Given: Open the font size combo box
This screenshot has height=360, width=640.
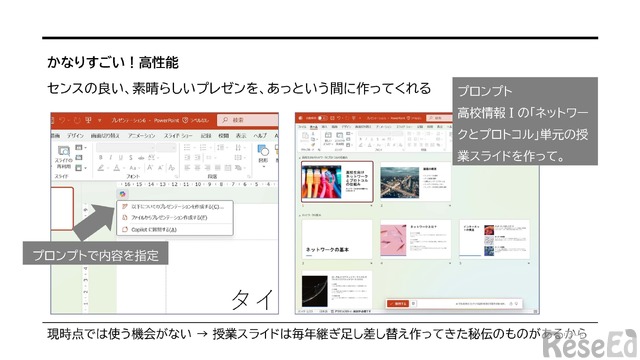Looking at the screenshot, I should [166, 147].
